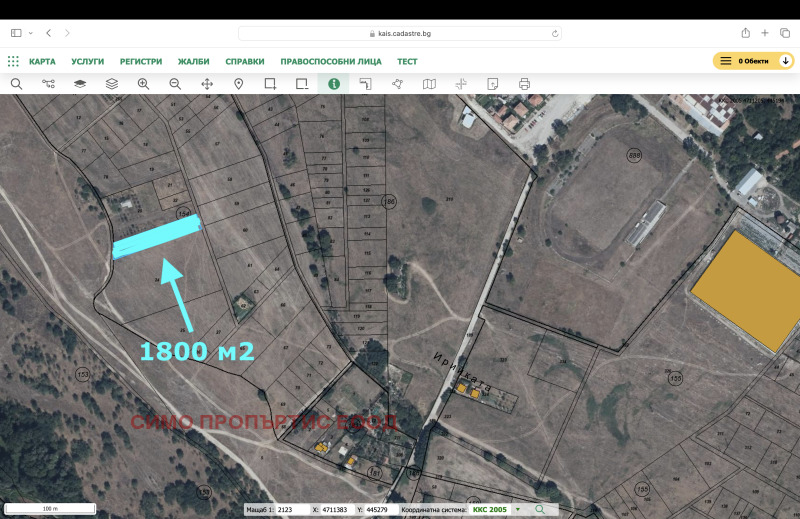The height and width of the screenshot is (519, 800).
Task: Open the СПРАВКИ menu
Action: tap(245, 61)
